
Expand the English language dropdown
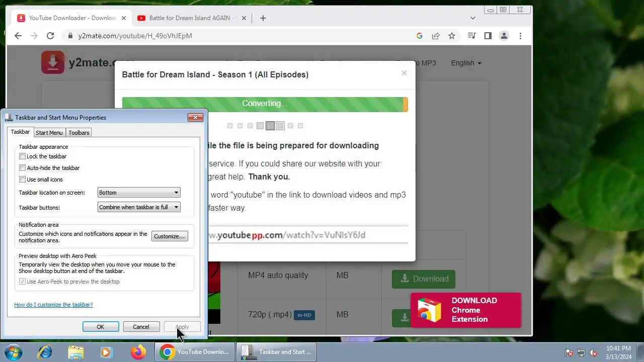[466, 63]
